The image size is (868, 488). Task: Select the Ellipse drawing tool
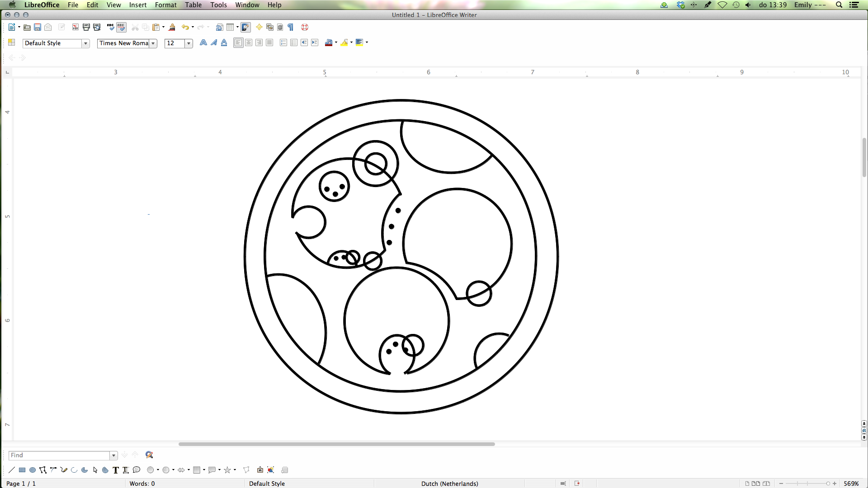click(x=33, y=470)
